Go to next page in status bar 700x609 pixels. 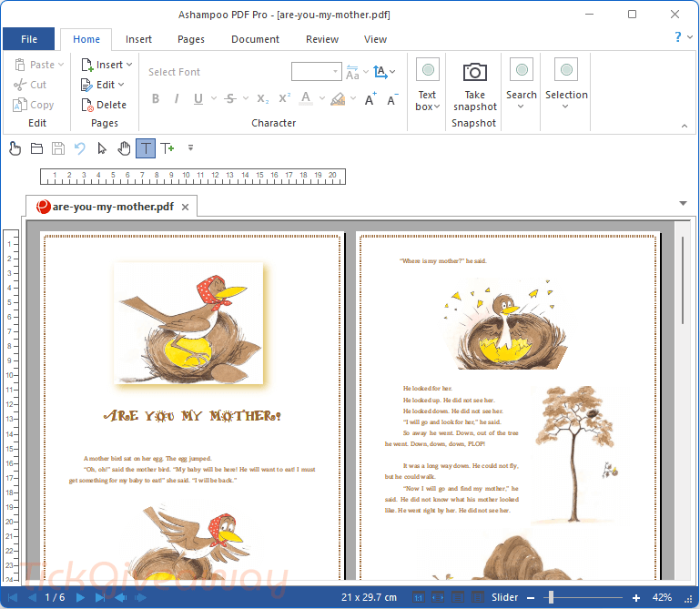[x=80, y=597]
